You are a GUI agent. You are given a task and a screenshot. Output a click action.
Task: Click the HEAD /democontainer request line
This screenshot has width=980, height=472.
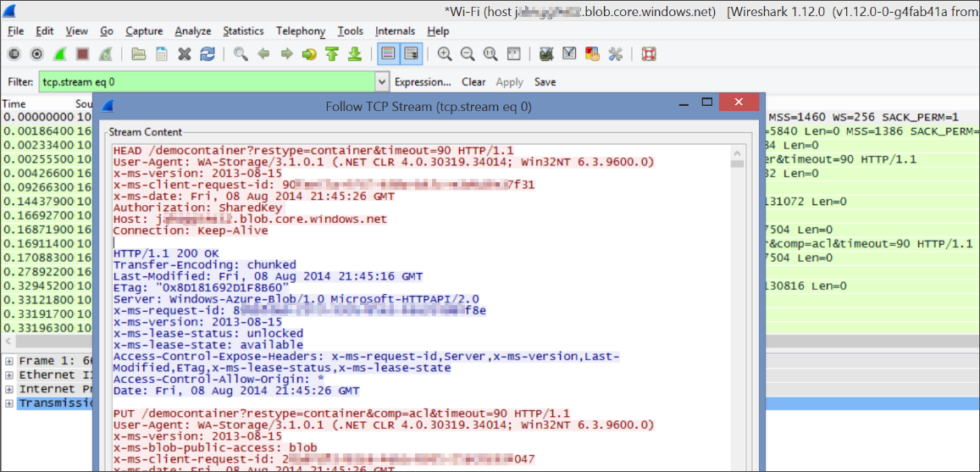point(313,151)
